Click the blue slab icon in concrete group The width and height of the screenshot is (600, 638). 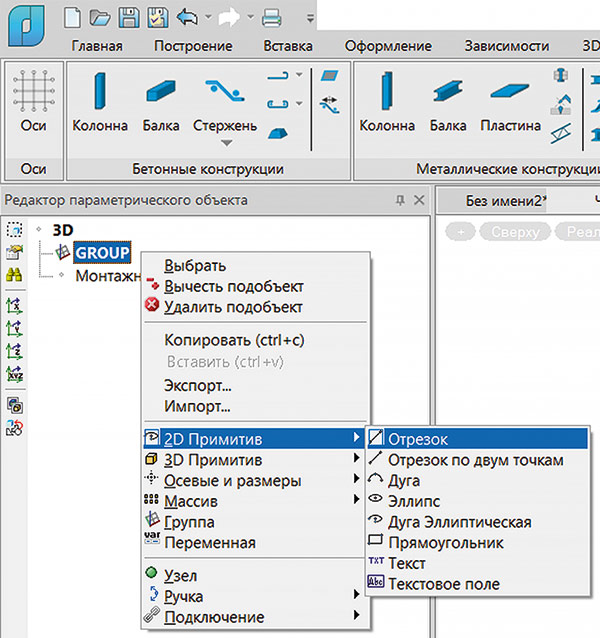[329, 76]
